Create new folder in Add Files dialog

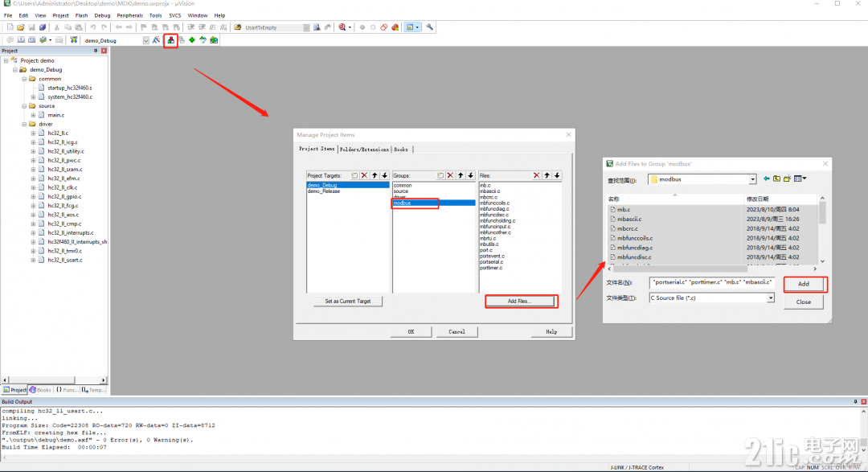click(787, 179)
